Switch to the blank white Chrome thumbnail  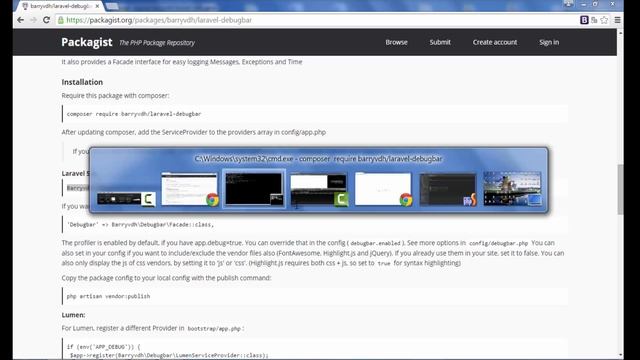click(383, 189)
